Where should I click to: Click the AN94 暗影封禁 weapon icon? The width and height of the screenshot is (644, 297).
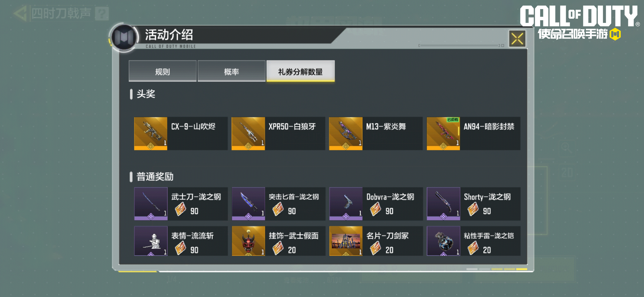(443, 133)
